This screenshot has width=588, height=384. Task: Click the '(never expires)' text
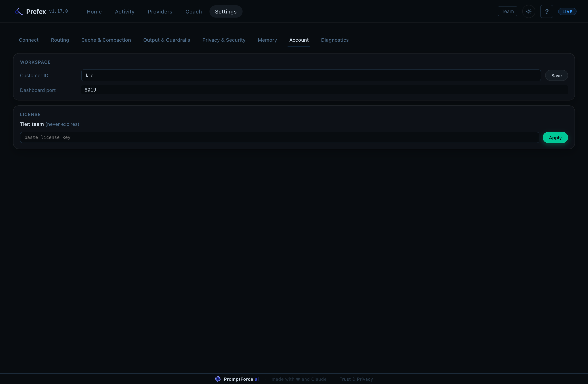click(62, 124)
